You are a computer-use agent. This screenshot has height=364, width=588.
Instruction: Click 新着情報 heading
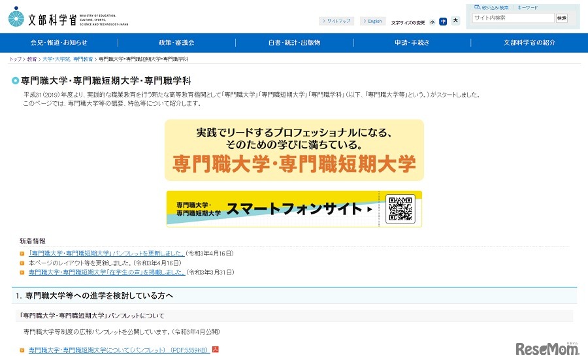33,241
